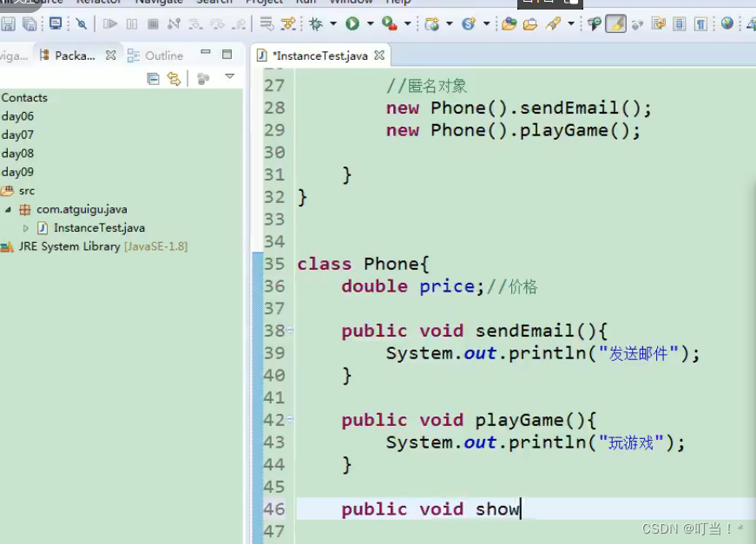Click the blue S new wizard icon
This screenshot has width=756, height=544.
(x=469, y=23)
